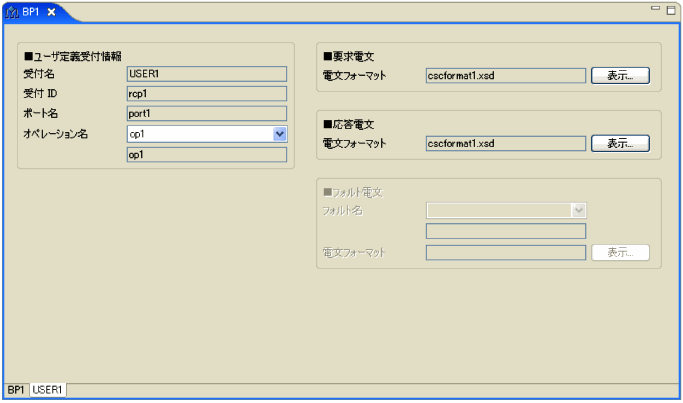Expand the disabled fault name dropdown

point(577,210)
